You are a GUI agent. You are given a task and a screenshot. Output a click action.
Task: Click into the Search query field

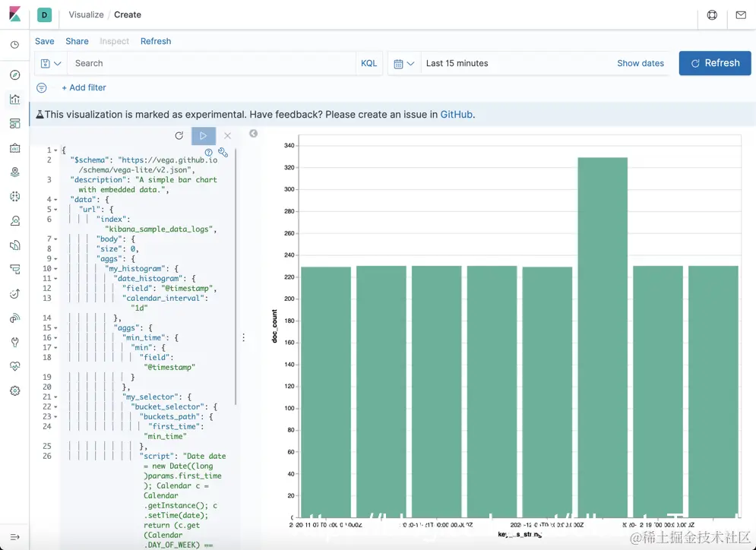[211, 63]
